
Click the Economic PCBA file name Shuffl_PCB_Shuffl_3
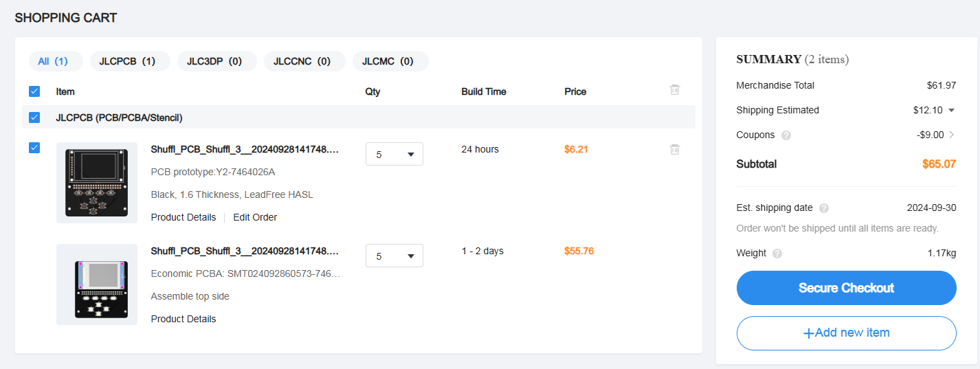[x=245, y=251]
